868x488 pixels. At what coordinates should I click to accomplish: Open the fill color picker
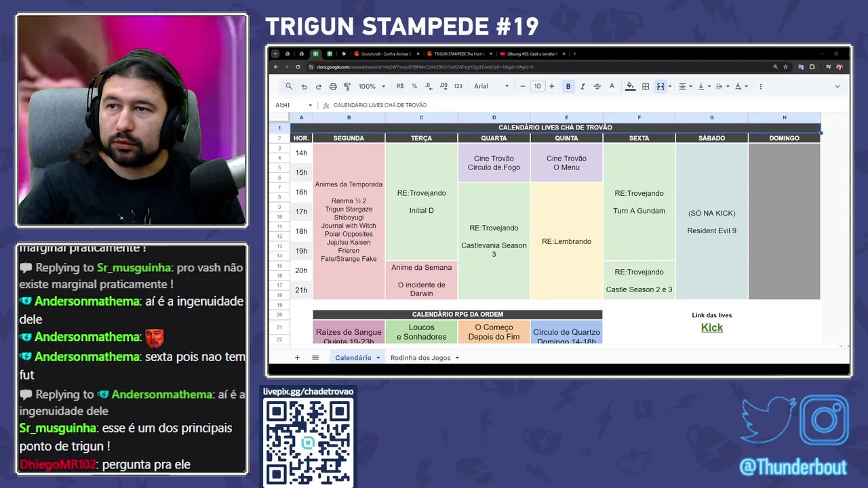click(631, 86)
